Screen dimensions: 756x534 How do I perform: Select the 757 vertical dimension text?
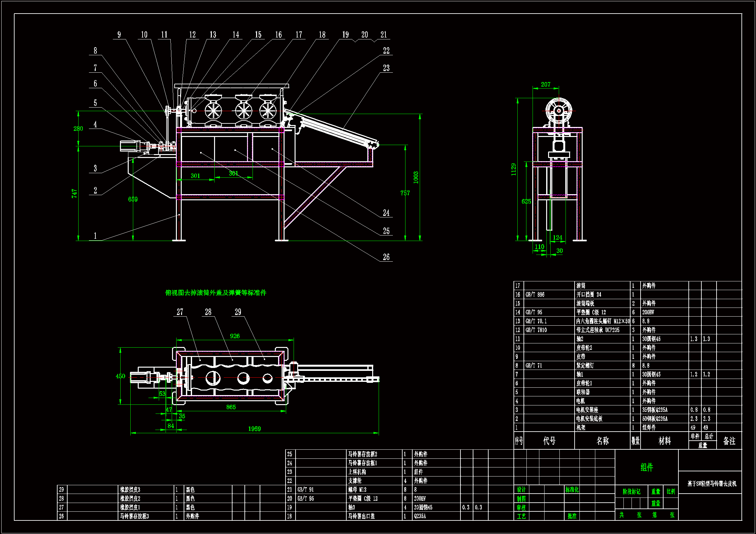tap(405, 193)
